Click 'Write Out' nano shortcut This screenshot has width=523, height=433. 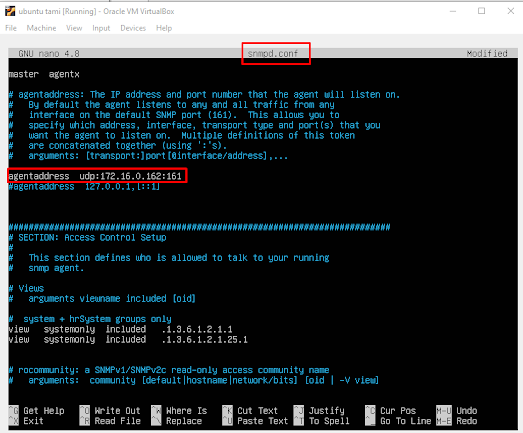[x=110, y=410]
